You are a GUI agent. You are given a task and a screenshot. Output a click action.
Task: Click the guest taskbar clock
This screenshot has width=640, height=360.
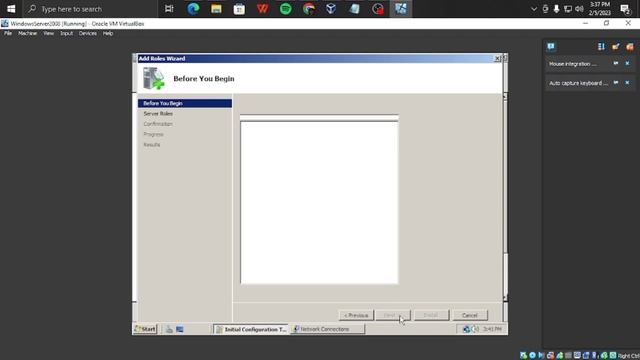(x=492, y=329)
